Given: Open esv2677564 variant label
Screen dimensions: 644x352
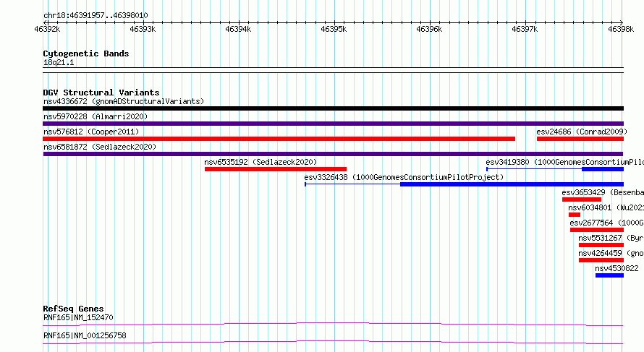Looking at the screenshot, I should (606, 223).
